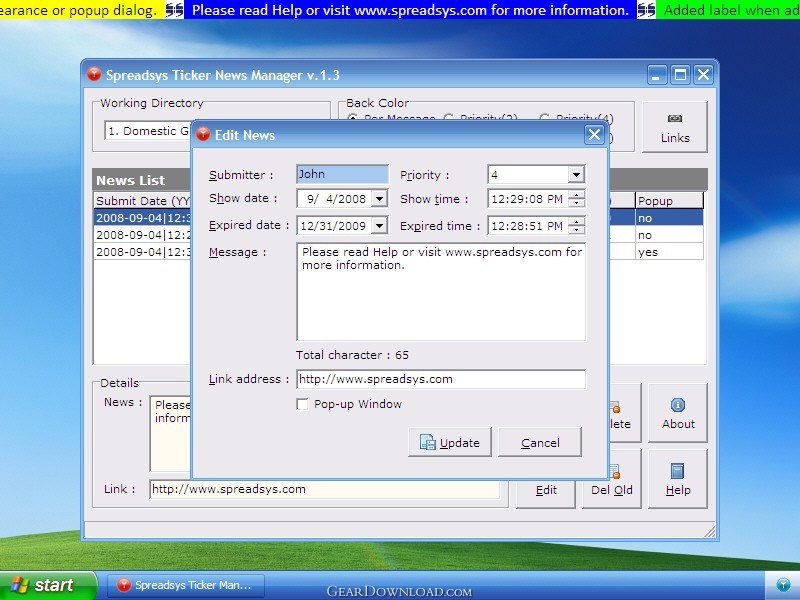This screenshot has width=800, height=600.
Task: Increase Expired time with up arrow
Action: click(x=577, y=221)
